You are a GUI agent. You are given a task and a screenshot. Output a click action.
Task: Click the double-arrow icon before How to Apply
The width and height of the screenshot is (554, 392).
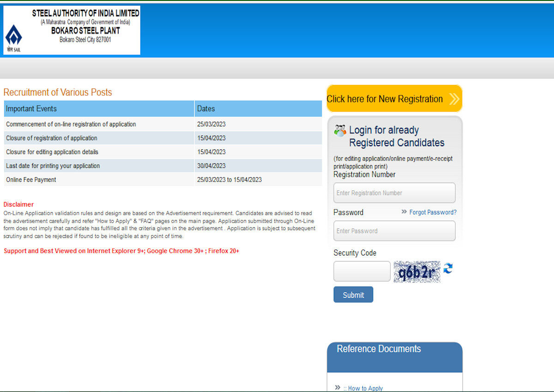337,387
